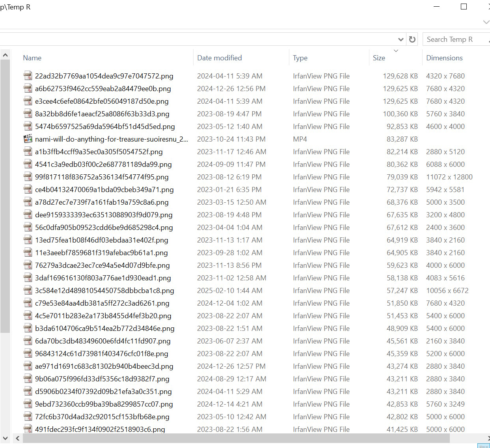Sort files by Type column

point(300,58)
